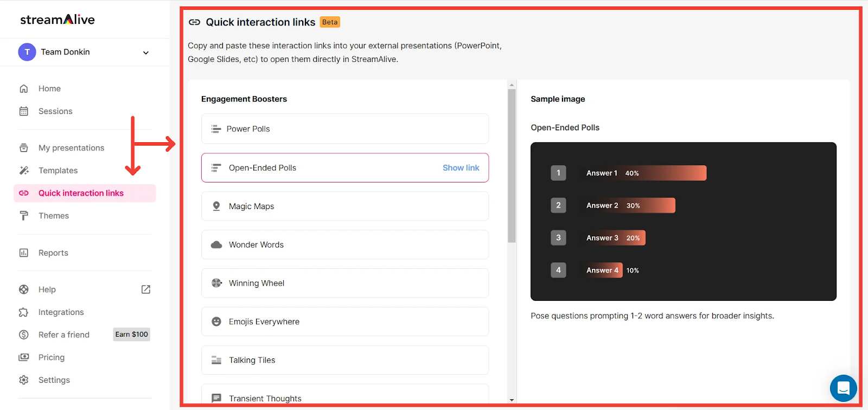Expand the Team Donkin workspace dropdown

click(x=145, y=53)
